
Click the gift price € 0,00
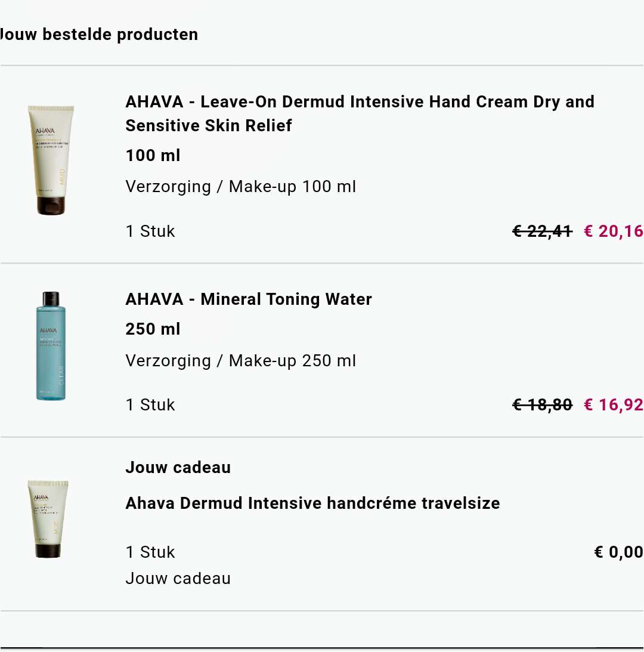click(x=618, y=552)
